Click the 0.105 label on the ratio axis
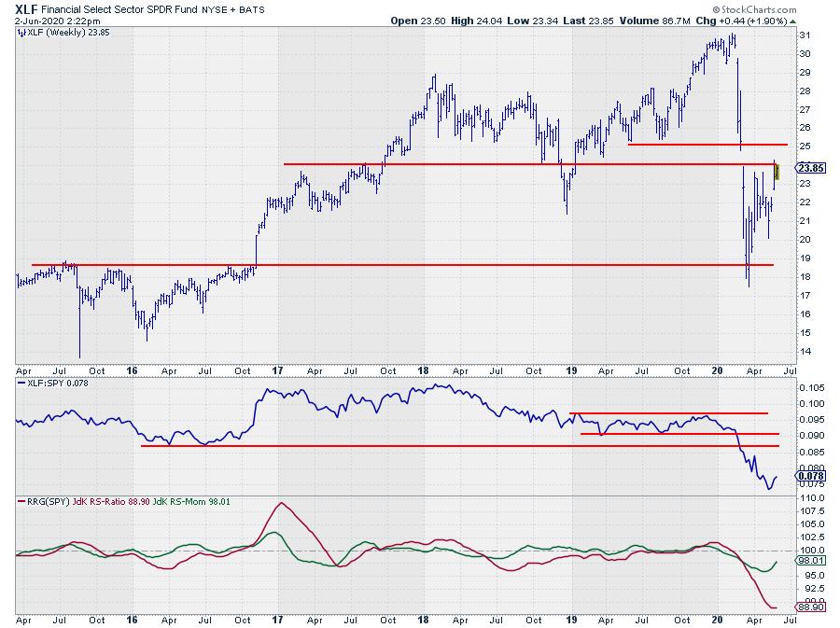This screenshot has height=628, width=840. click(x=812, y=388)
